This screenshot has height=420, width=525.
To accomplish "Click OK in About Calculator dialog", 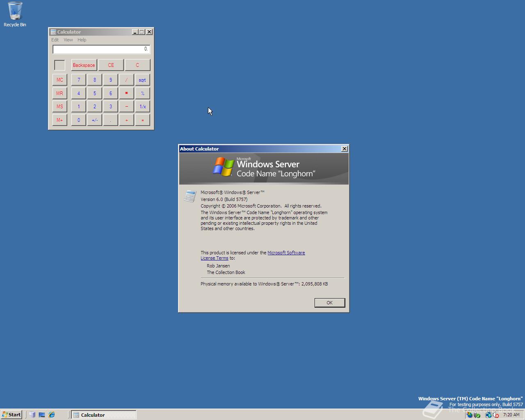I will (x=330, y=303).
